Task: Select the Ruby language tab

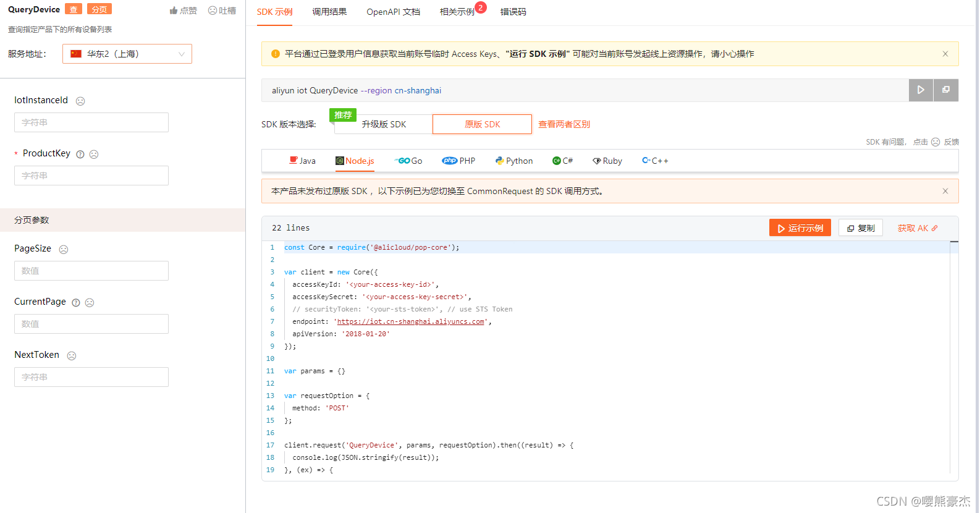Action: 607,161
